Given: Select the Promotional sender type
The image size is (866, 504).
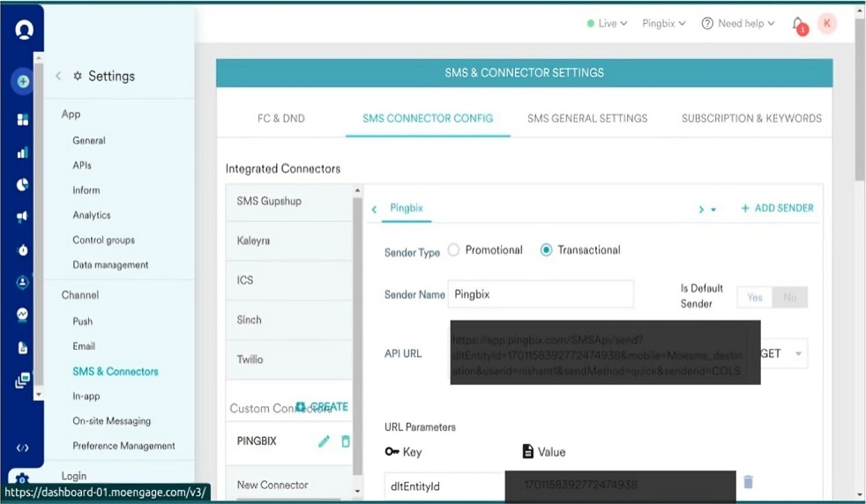Looking at the screenshot, I should 454,250.
